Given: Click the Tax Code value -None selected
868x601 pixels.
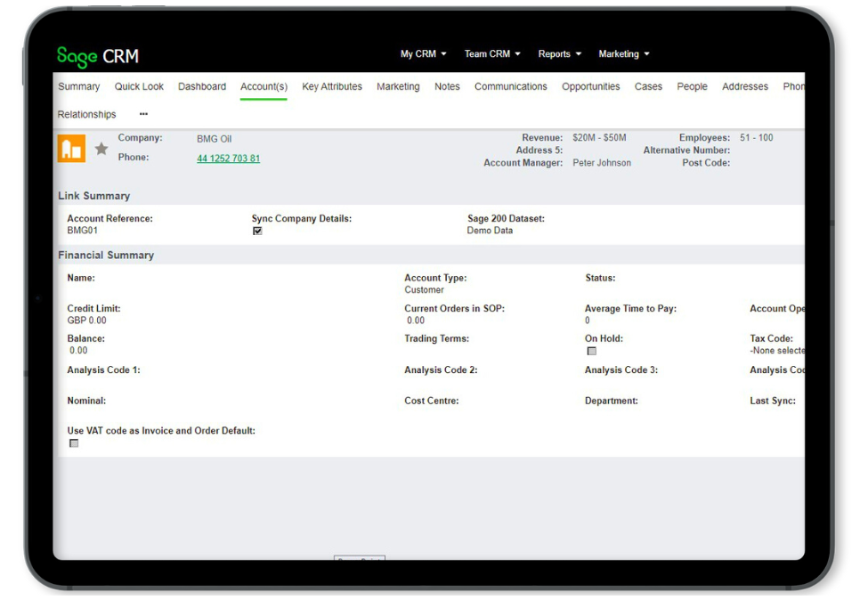Looking at the screenshot, I should [x=777, y=350].
